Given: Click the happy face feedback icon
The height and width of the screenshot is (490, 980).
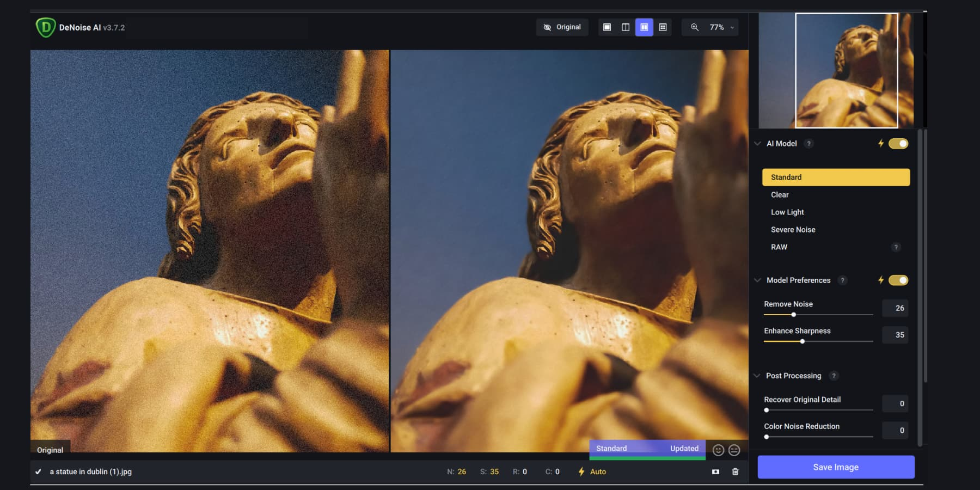Looking at the screenshot, I should click(718, 450).
